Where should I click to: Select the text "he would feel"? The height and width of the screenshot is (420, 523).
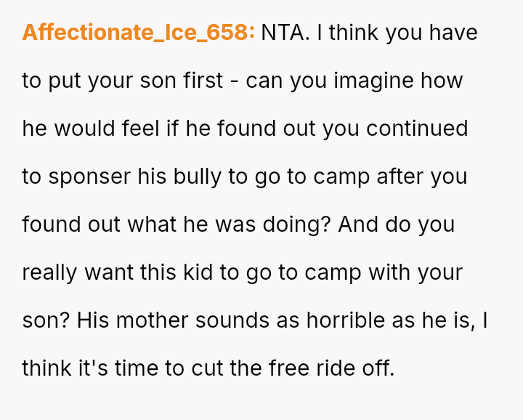pyautogui.click(x=89, y=129)
